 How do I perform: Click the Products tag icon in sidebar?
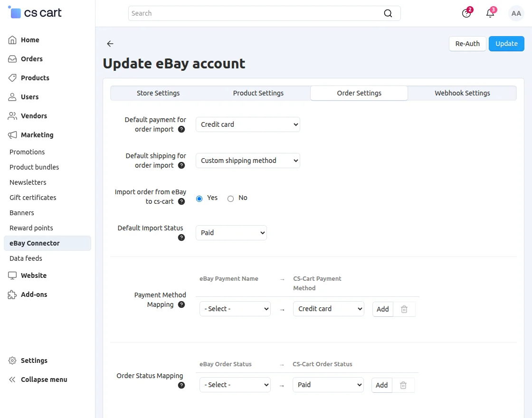12,78
